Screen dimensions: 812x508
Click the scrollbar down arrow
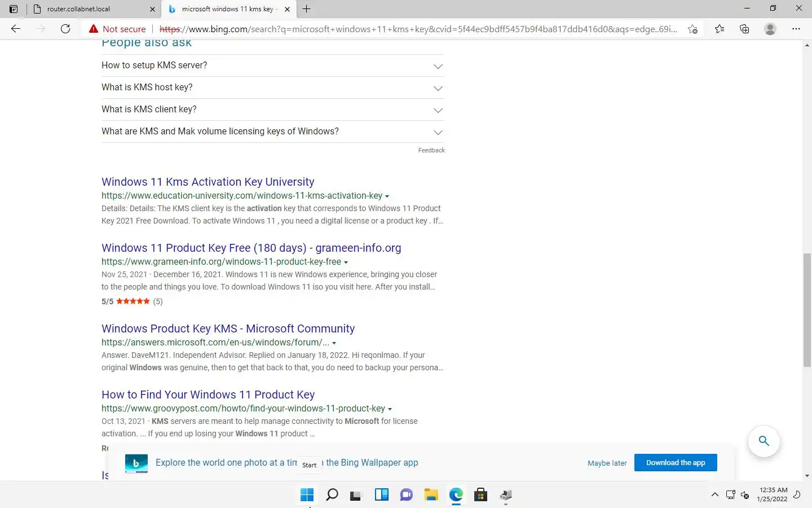coord(807,476)
